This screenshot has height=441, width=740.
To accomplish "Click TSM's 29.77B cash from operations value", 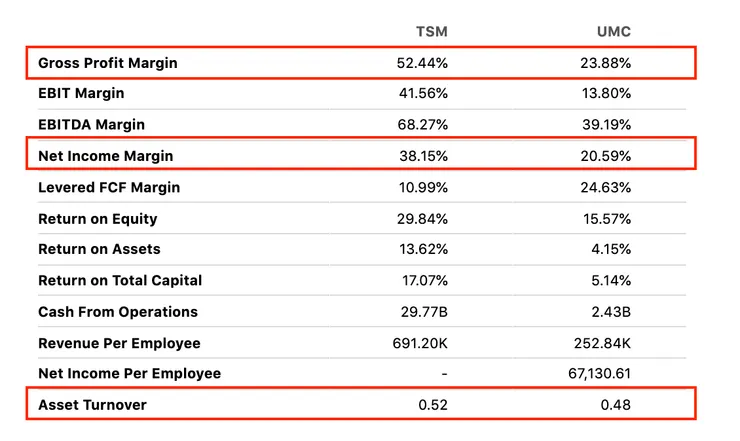I will 425,312.
